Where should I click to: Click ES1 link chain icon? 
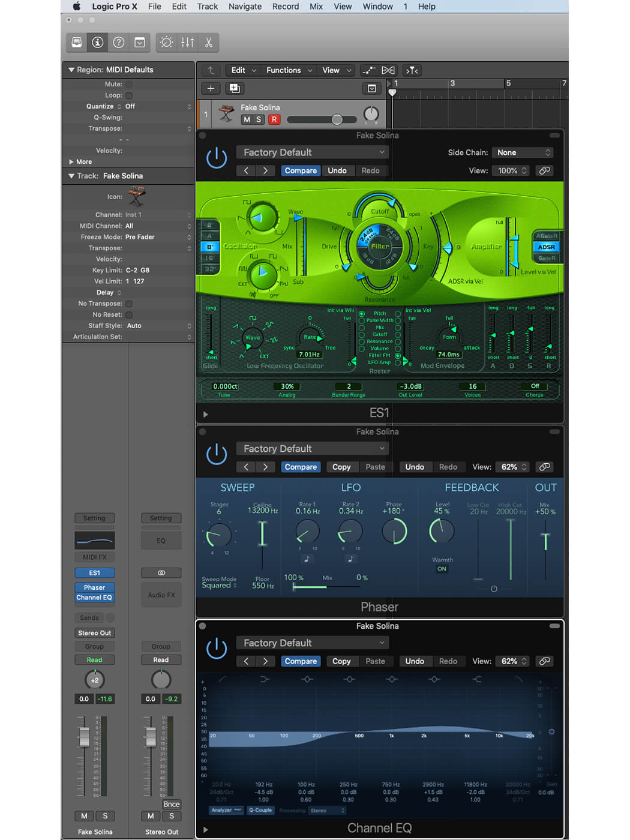[x=544, y=170]
